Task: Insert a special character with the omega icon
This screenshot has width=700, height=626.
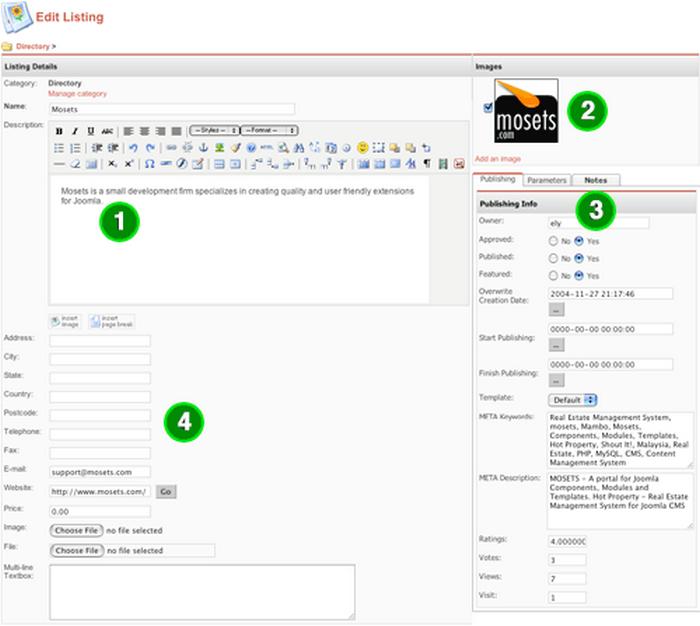Action: pos(149,163)
